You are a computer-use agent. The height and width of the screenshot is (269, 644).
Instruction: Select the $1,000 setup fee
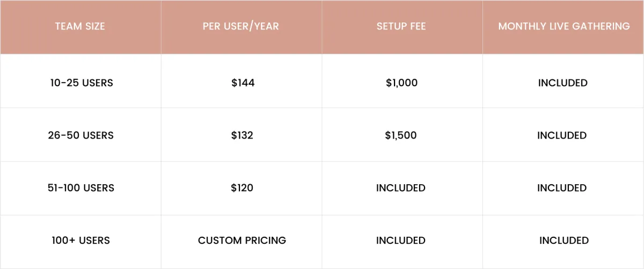401,83
